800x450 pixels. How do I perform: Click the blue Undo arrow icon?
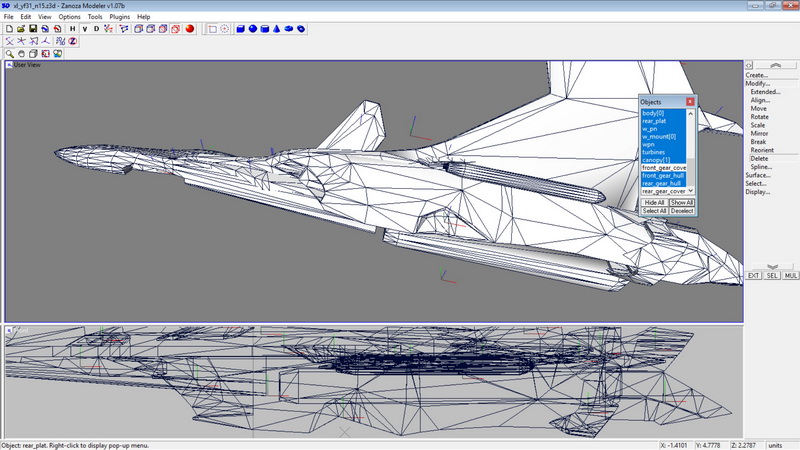pos(45,29)
